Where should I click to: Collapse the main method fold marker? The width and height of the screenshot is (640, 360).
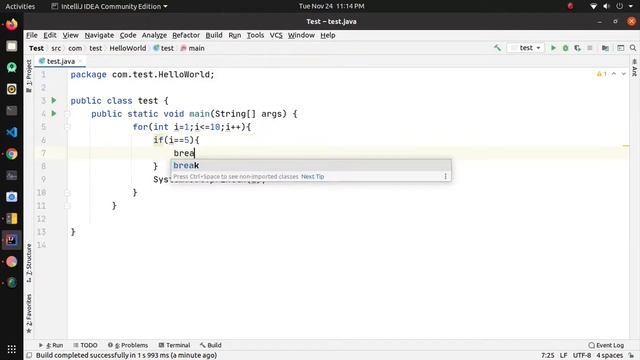(67, 114)
